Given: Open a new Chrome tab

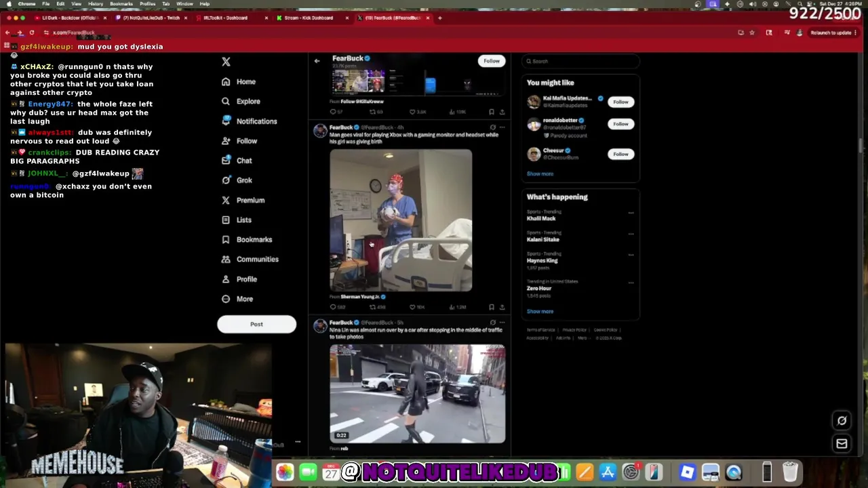Looking at the screenshot, I should point(439,18).
